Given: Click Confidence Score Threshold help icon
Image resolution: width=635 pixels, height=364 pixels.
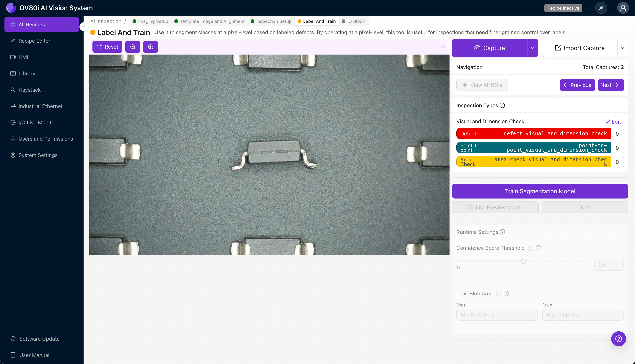Looking at the screenshot, I should coord(538,248).
